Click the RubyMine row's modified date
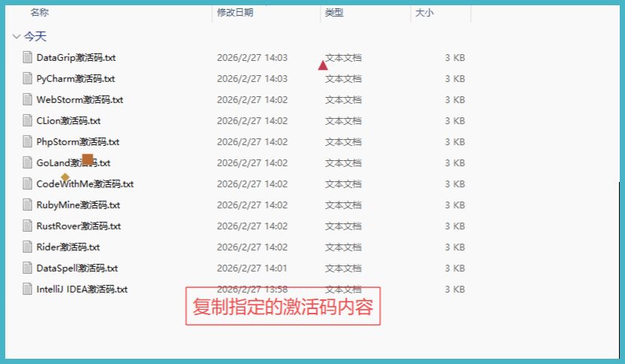Viewport: 625px width, 364px height. [252, 205]
